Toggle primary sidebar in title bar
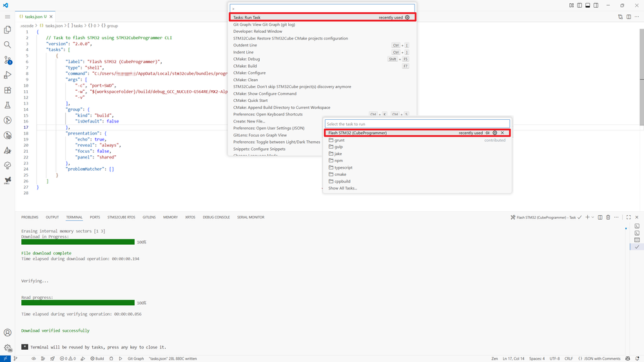This screenshot has width=644, height=362. click(580, 5)
